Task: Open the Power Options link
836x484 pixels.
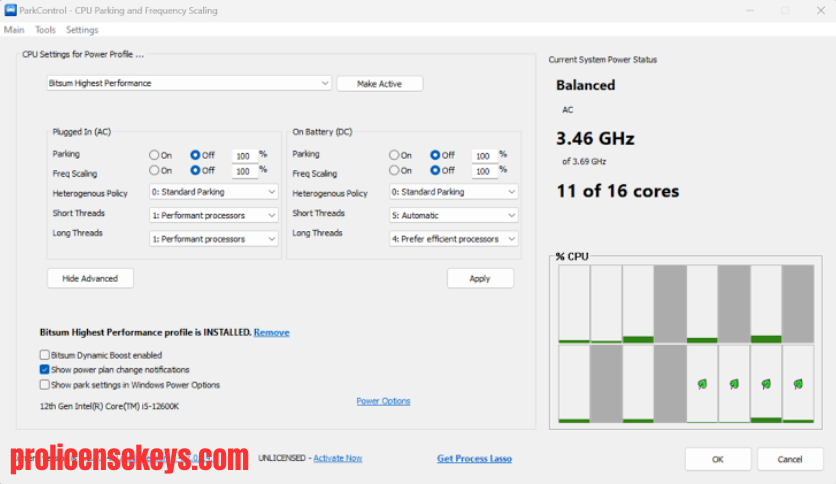Action: click(383, 401)
